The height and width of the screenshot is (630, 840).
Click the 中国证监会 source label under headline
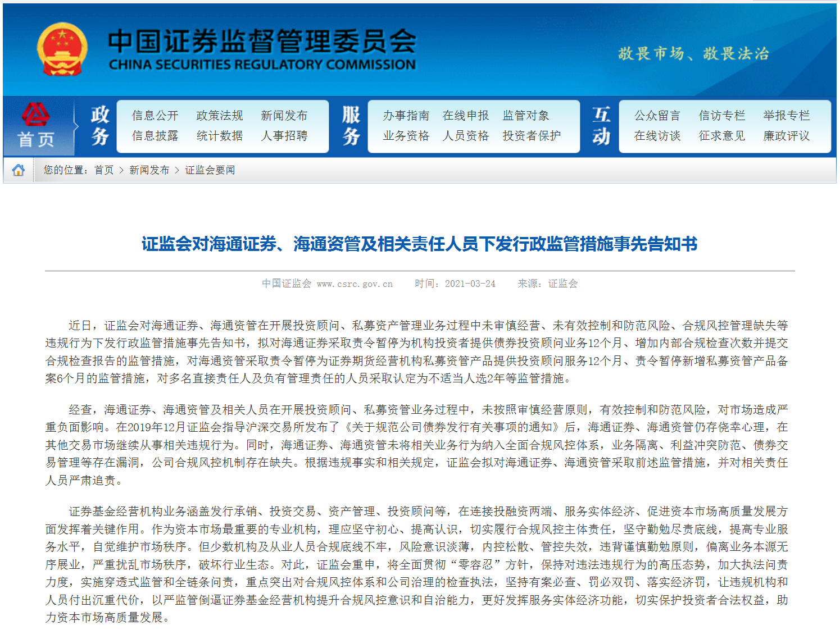pyautogui.click(x=287, y=284)
